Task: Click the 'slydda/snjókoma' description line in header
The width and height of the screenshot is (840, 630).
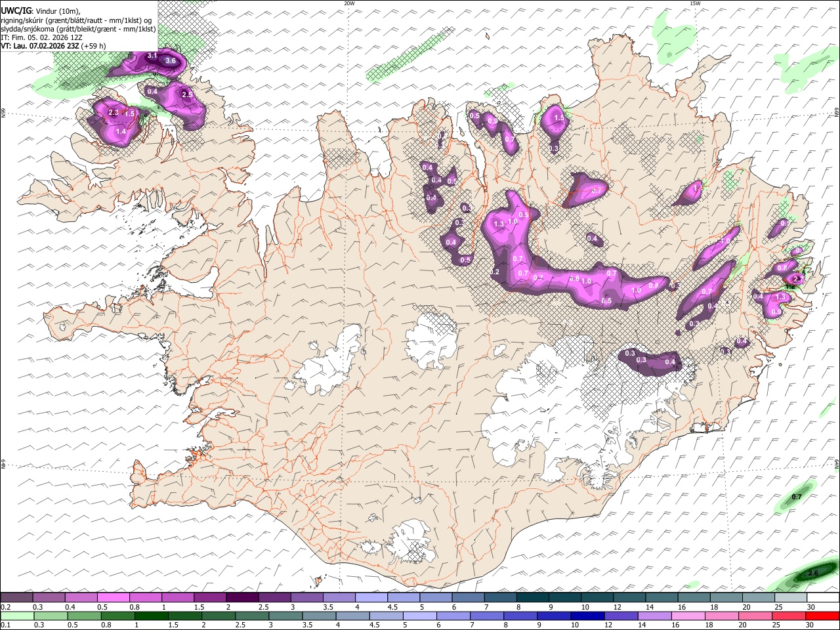Action: [78, 29]
